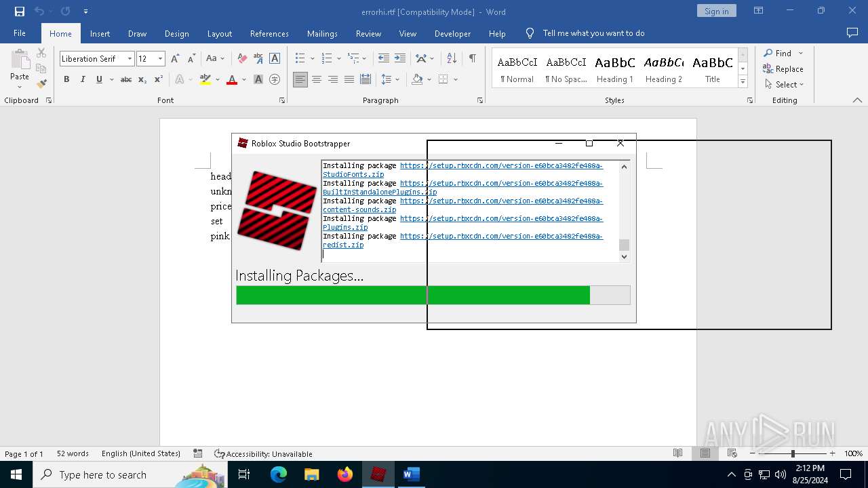Open the redist.zip link in Bootstrapper log
Screen dimensions: 868x488
(343, 245)
